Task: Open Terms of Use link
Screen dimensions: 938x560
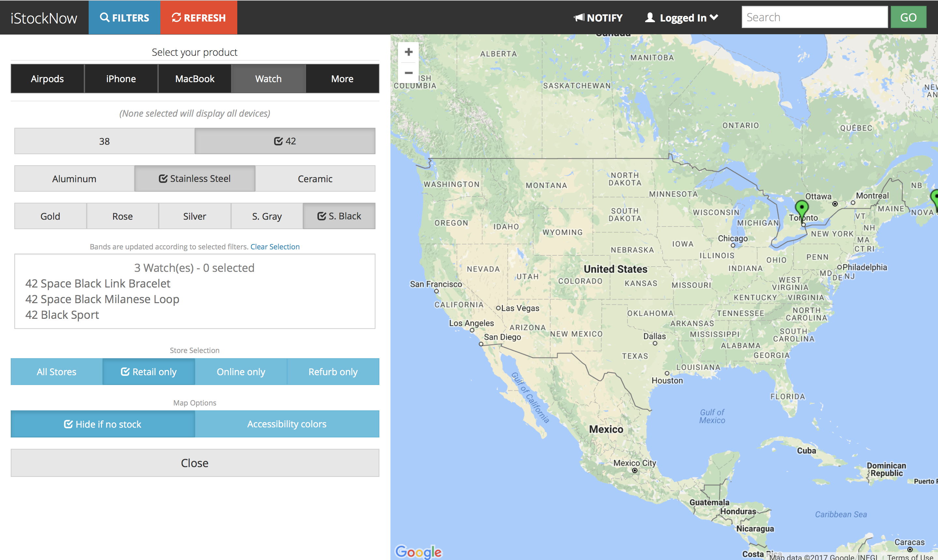Action: (910, 557)
